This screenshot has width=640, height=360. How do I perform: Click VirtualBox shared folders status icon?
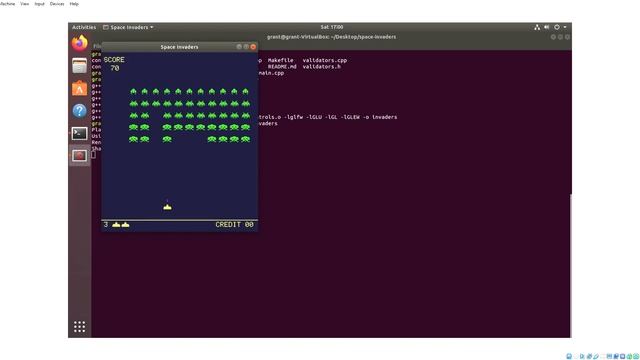[x=602, y=356]
